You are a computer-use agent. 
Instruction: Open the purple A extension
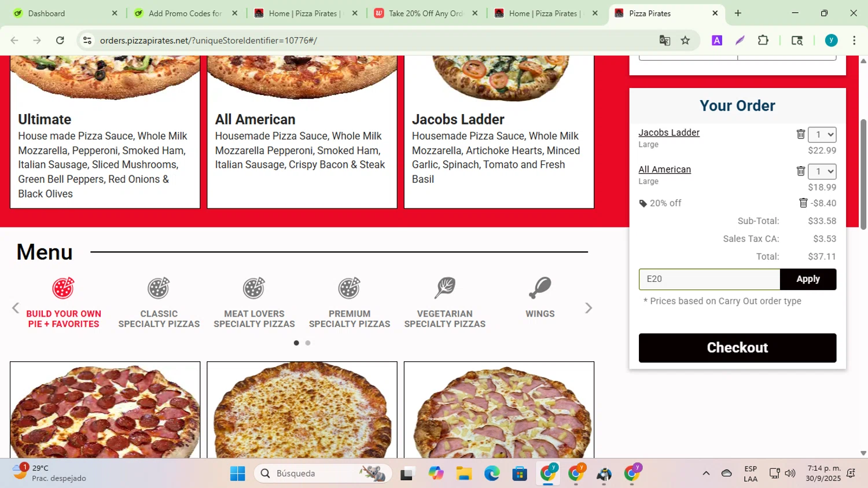click(717, 41)
